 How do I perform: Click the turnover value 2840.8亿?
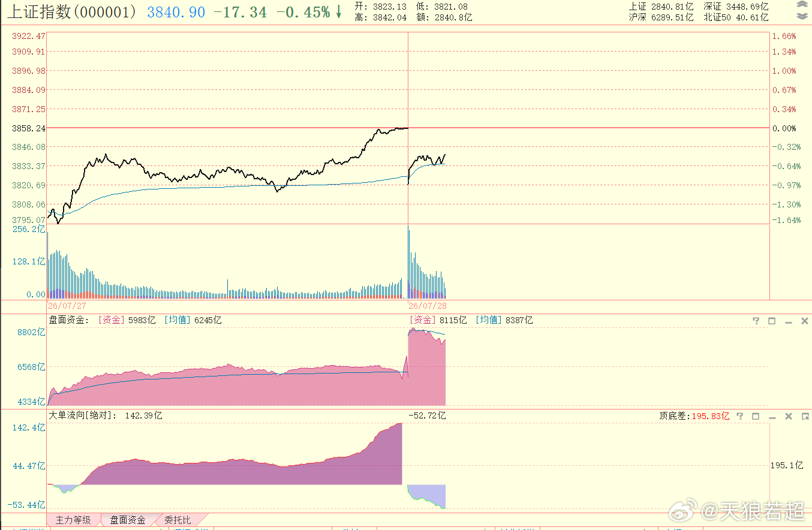coord(453,17)
